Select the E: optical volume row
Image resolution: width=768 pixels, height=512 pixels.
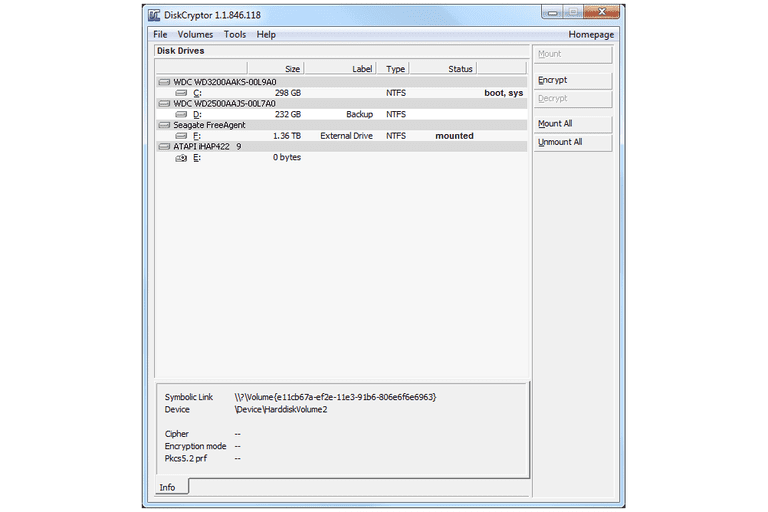341,158
